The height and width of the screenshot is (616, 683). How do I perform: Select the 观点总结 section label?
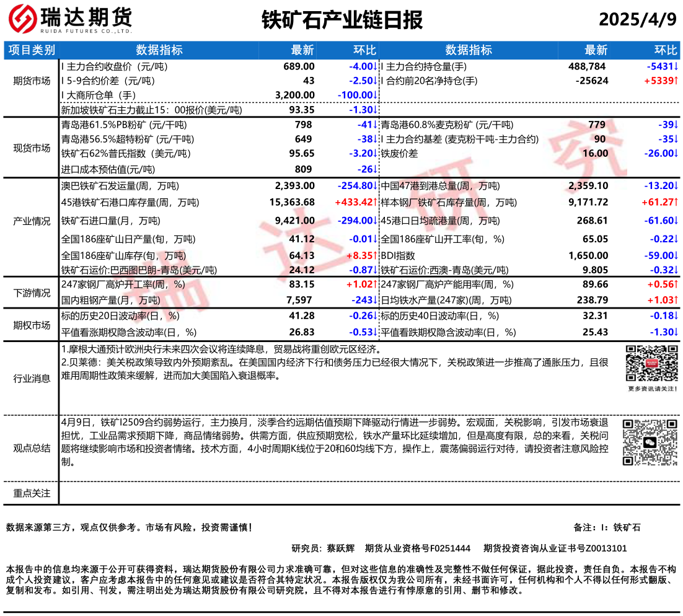[32, 448]
